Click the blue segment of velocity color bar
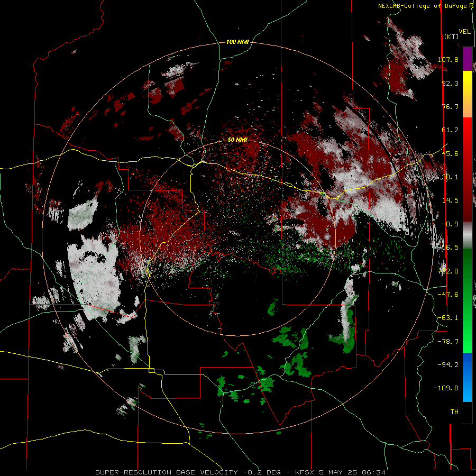 coord(467,377)
